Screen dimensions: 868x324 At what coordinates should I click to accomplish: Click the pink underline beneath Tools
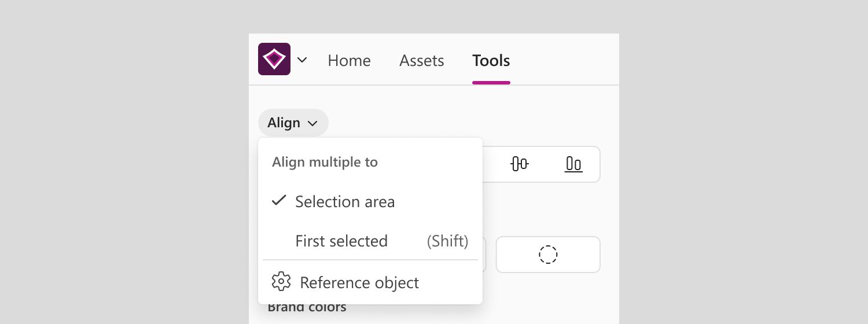pyautogui.click(x=491, y=83)
